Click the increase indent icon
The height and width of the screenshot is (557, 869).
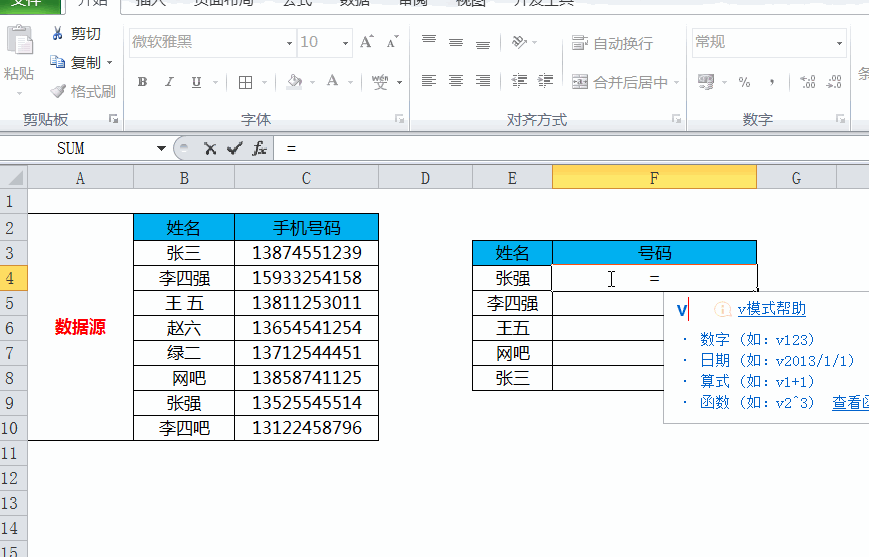point(545,81)
